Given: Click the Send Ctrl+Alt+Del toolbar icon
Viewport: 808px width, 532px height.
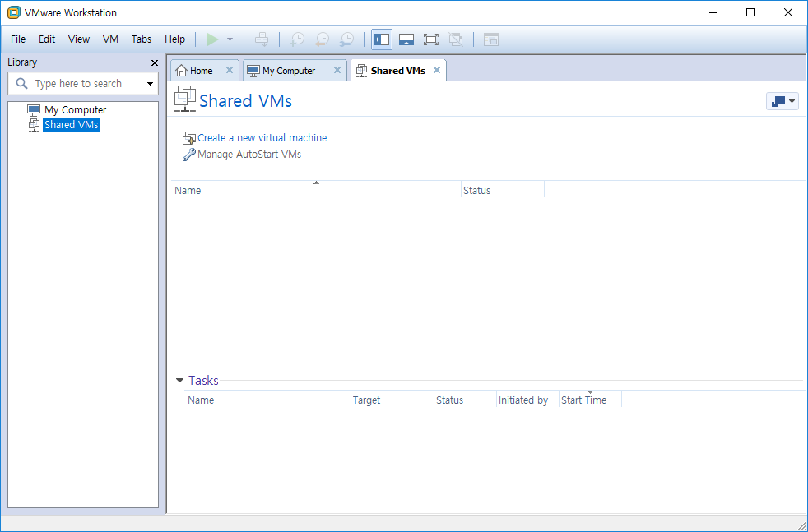Looking at the screenshot, I should [x=262, y=39].
